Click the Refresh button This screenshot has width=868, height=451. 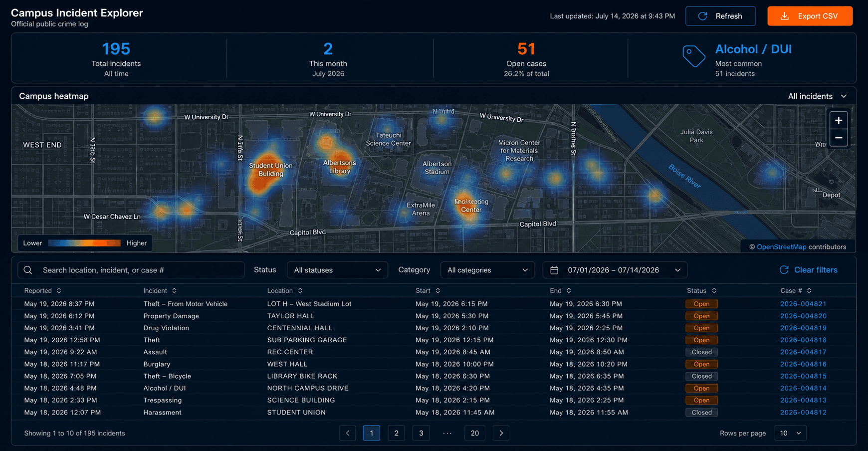click(x=720, y=16)
